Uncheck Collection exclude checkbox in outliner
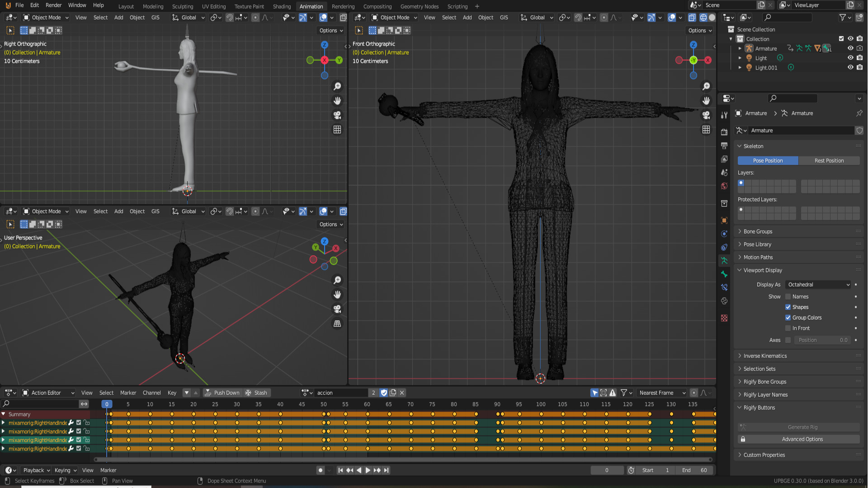 (841, 39)
